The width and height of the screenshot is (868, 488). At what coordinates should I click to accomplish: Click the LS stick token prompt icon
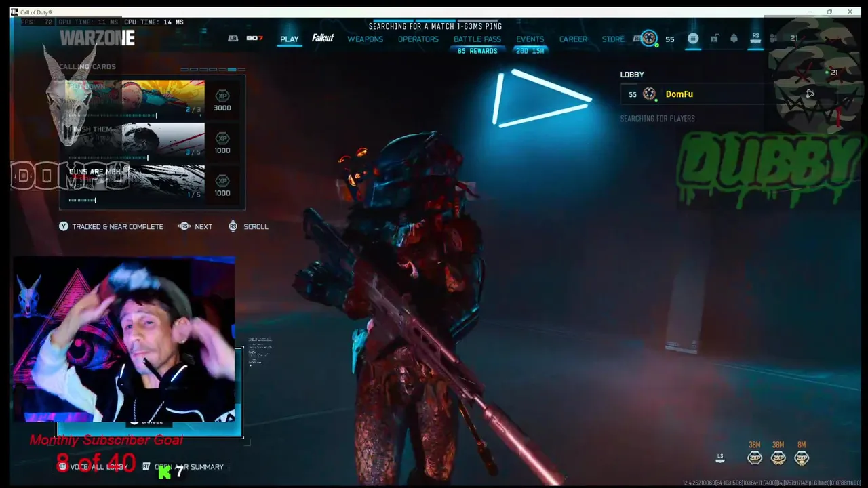720,459
